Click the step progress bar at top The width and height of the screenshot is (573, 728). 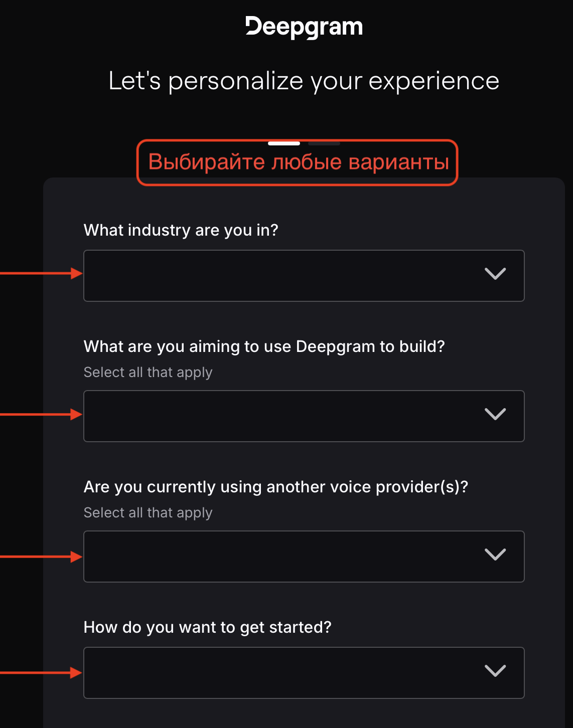[x=304, y=143]
